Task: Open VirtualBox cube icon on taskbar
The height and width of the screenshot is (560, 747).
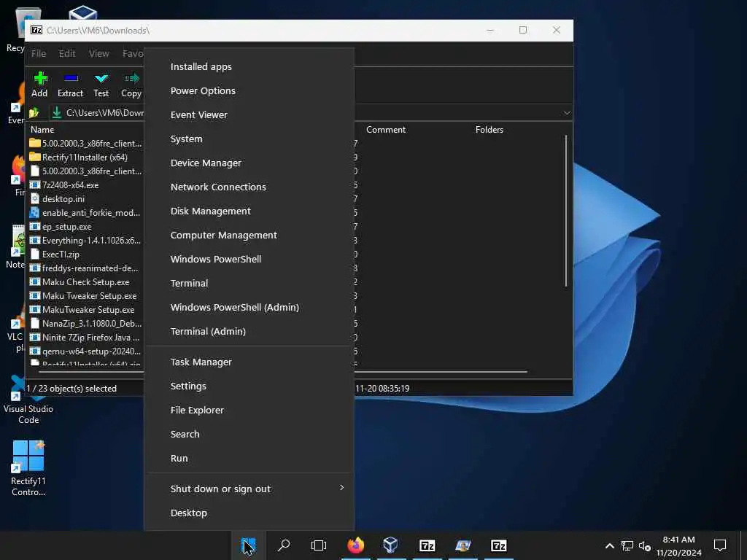Action: pyautogui.click(x=391, y=545)
